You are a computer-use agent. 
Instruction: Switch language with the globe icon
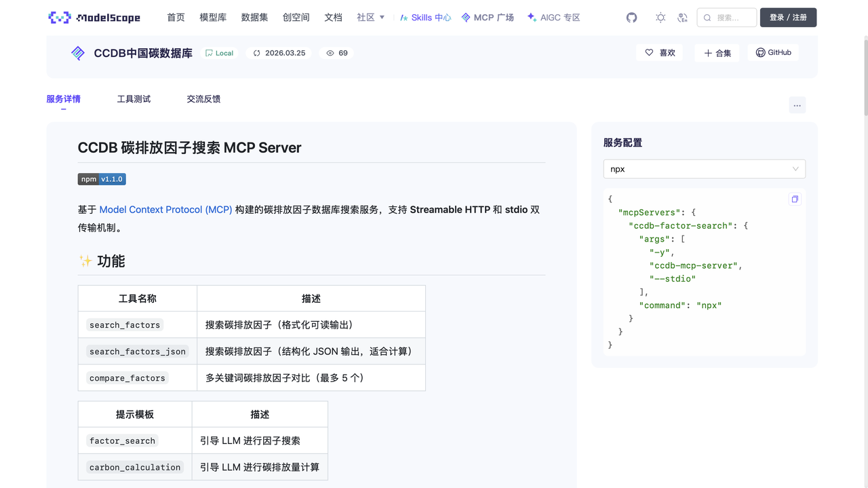click(682, 18)
